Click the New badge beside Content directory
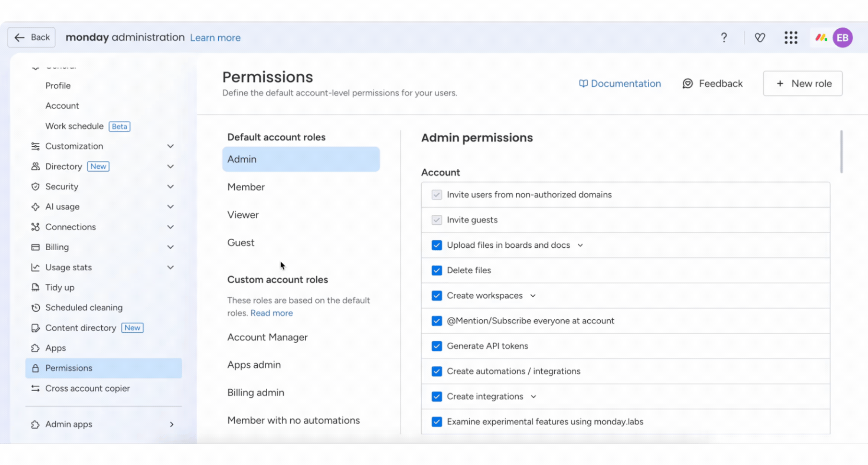The image size is (868, 465). 132,328
